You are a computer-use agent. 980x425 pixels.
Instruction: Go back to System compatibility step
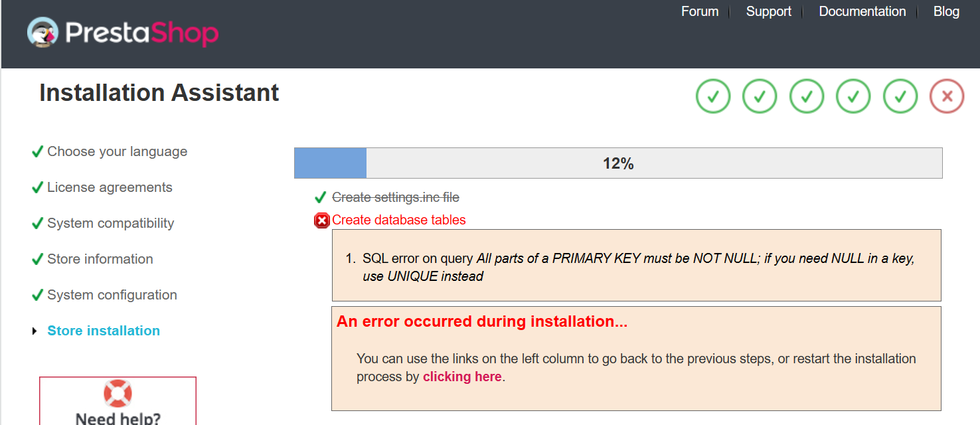110,223
